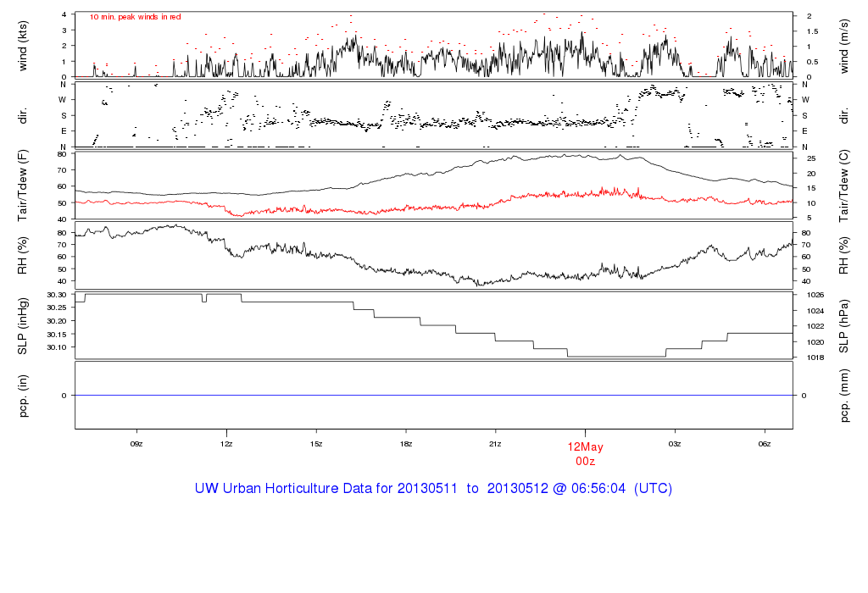Click the '06z' time axis tick label
The height and width of the screenshot is (593, 868).
click(x=765, y=444)
